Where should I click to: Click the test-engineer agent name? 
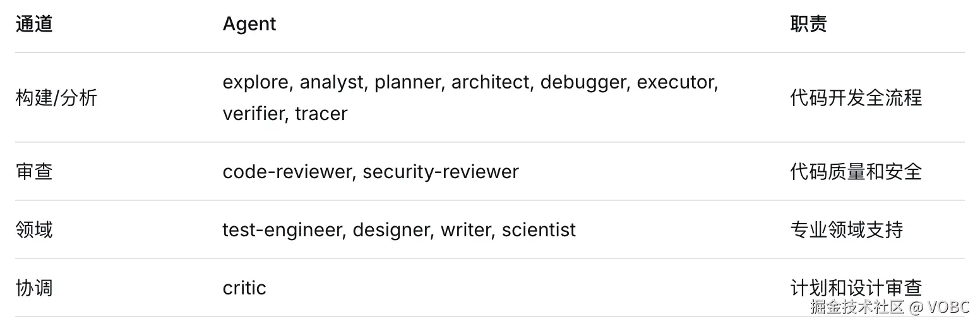point(282,229)
